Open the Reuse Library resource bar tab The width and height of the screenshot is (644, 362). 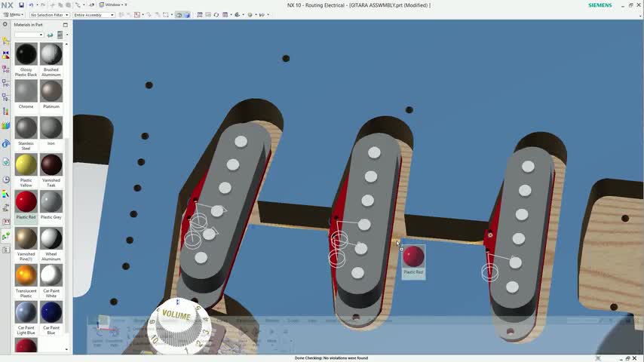click(x=6, y=112)
